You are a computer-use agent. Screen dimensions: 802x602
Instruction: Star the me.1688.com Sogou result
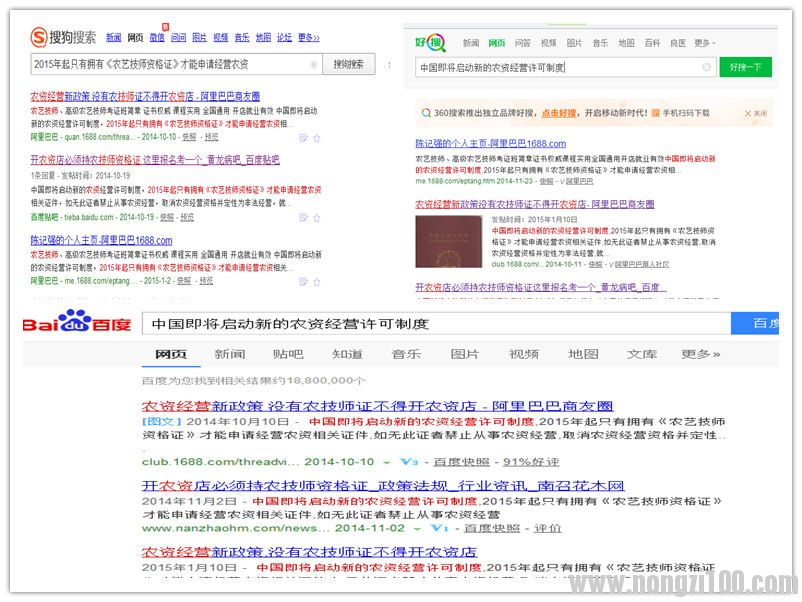[x=317, y=281]
